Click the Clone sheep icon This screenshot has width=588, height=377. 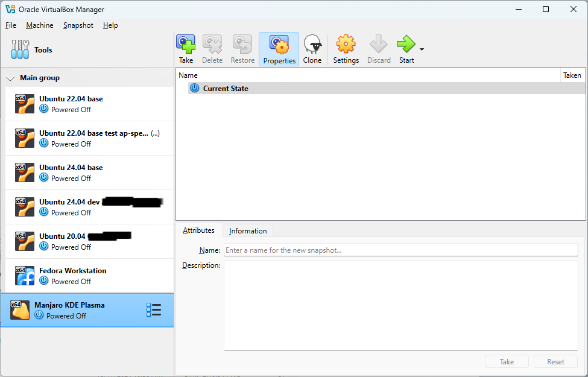[x=312, y=44]
